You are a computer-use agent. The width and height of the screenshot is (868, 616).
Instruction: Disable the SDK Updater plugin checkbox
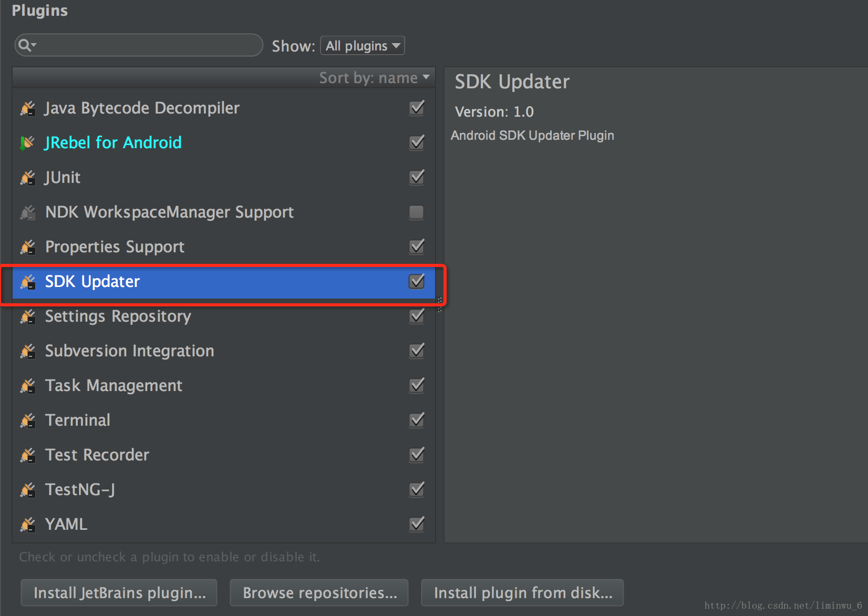coord(417,281)
